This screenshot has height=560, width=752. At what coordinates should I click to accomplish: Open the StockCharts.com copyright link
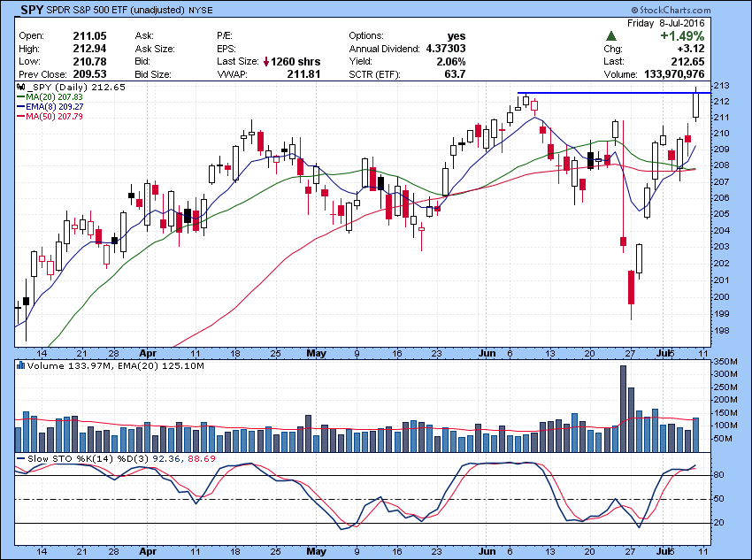tap(671, 10)
